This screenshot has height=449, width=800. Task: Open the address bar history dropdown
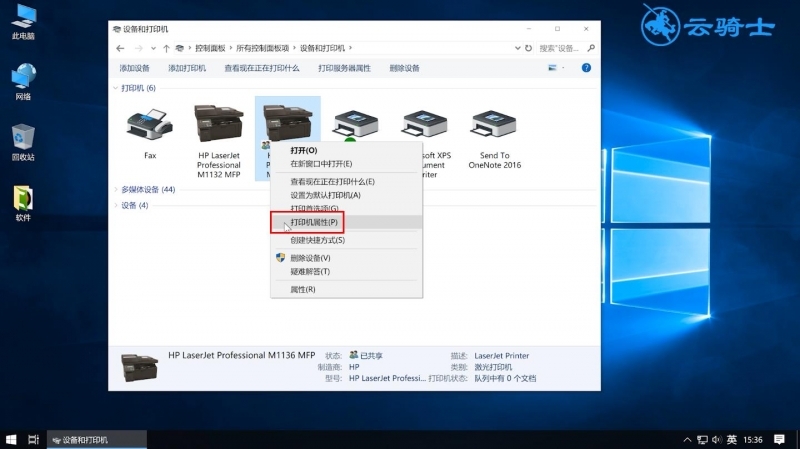coord(517,48)
